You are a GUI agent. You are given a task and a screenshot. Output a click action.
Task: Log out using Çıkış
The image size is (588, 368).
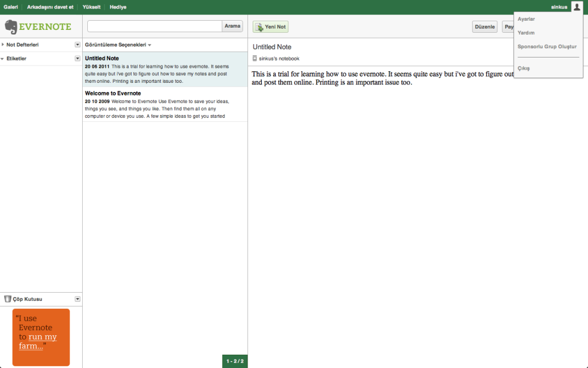coord(524,68)
